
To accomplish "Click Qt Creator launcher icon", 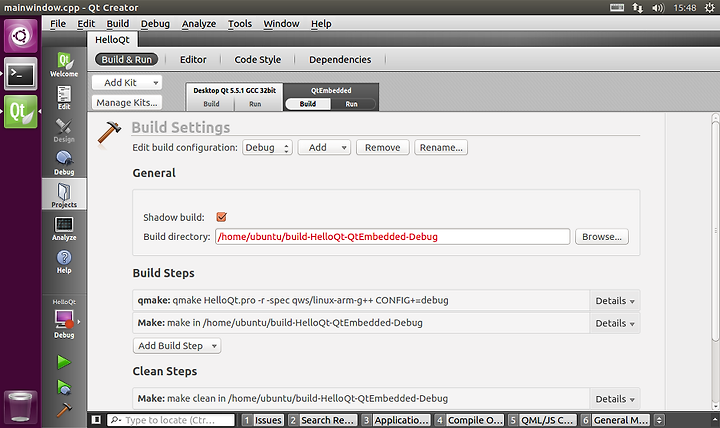I will pos(20,112).
